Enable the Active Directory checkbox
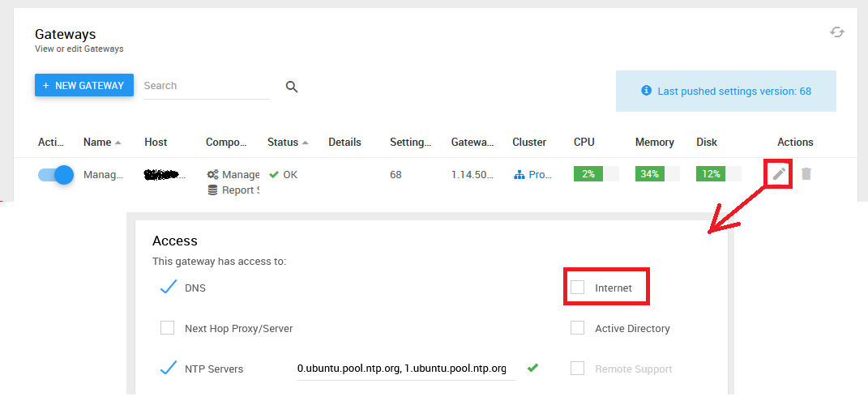This screenshot has width=868, height=405. tap(577, 328)
